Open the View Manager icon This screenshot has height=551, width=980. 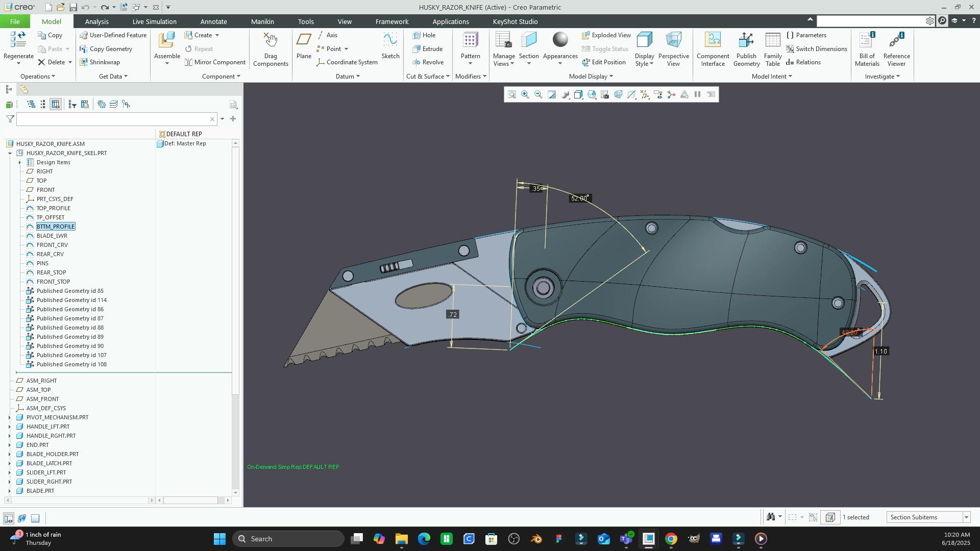point(605,94)
